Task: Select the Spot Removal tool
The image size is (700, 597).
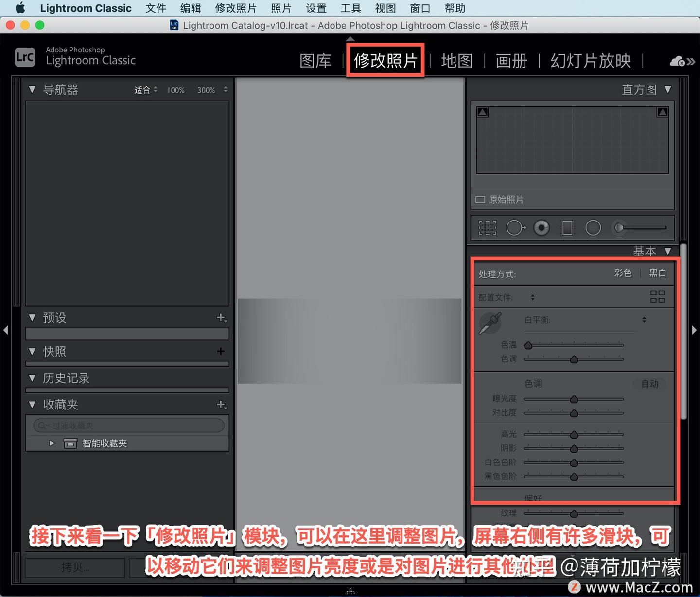Action: click(x=516, y=227)
